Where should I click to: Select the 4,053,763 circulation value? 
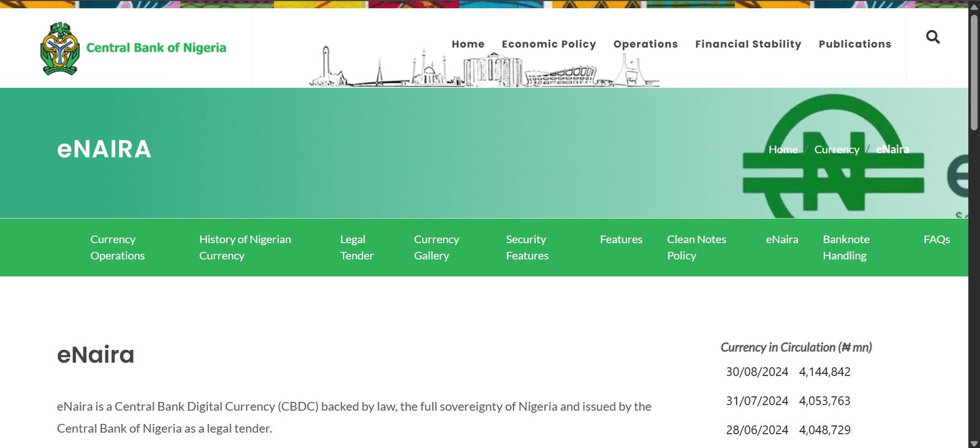pyautogui.click(x=824, y=401)
